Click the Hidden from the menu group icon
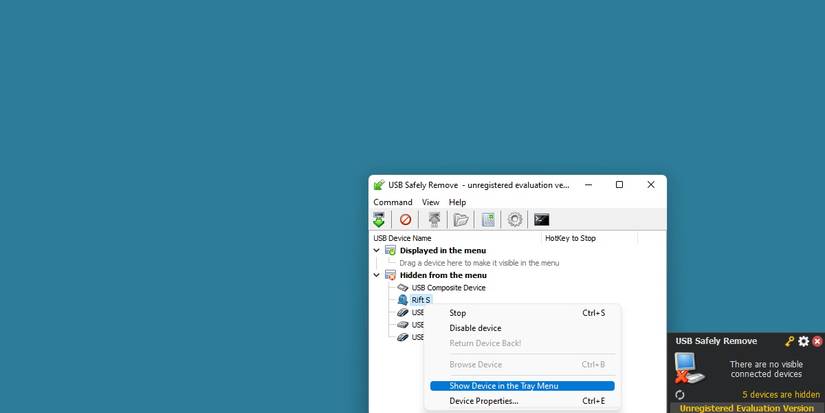The height and width of the screenshot is (413, 825). (x=390, y=275)
